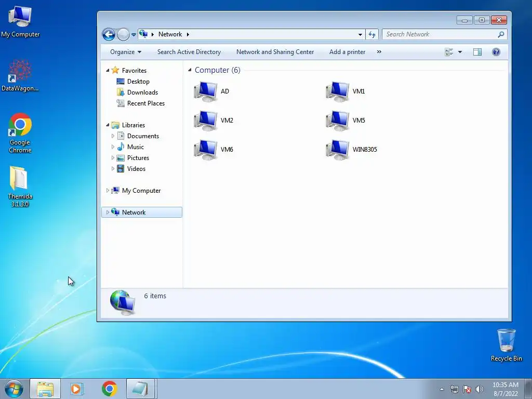Screen dimensions: 532x399
Task: Open volume control in system tray
Action: coord(480,389)
